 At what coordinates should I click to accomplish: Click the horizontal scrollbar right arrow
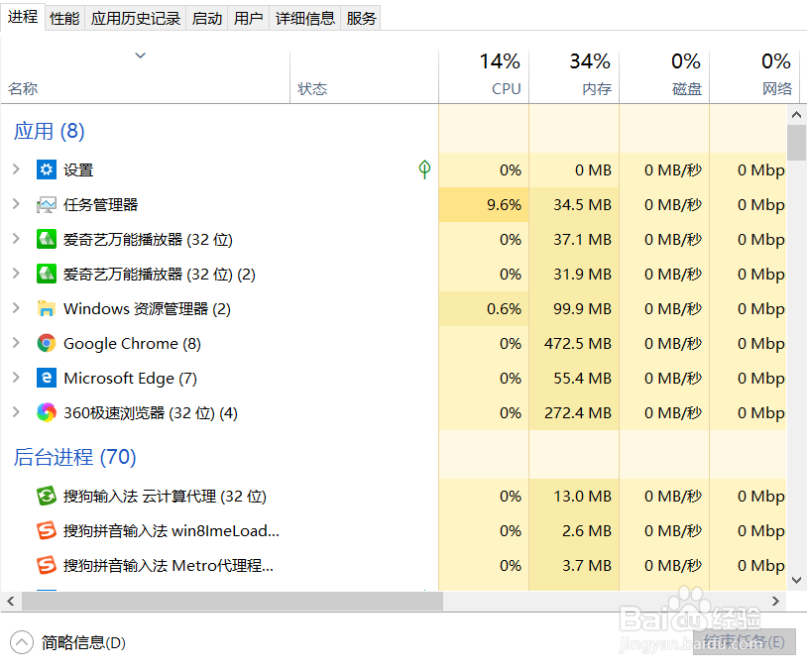[x=775, y=601]
